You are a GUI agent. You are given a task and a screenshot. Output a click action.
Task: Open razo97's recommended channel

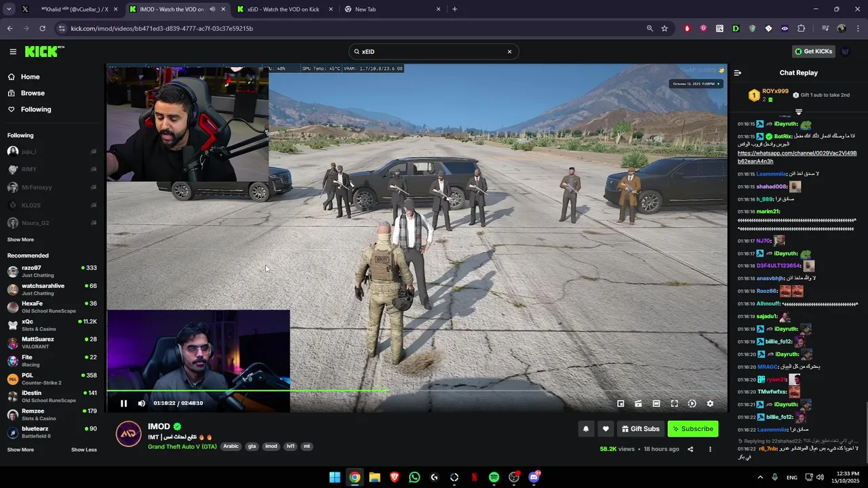(52, 271)
